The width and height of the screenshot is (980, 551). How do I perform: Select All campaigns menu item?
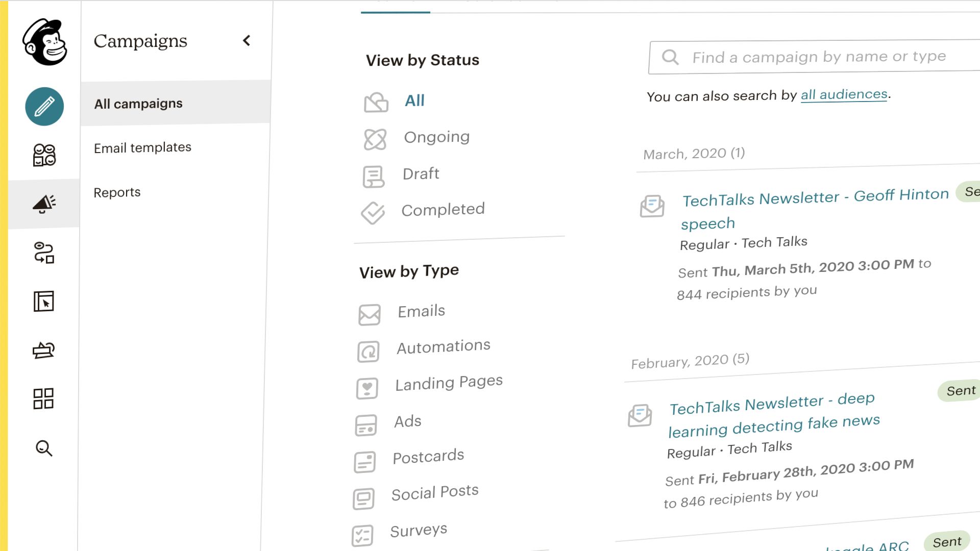click(x=175, y=103)
